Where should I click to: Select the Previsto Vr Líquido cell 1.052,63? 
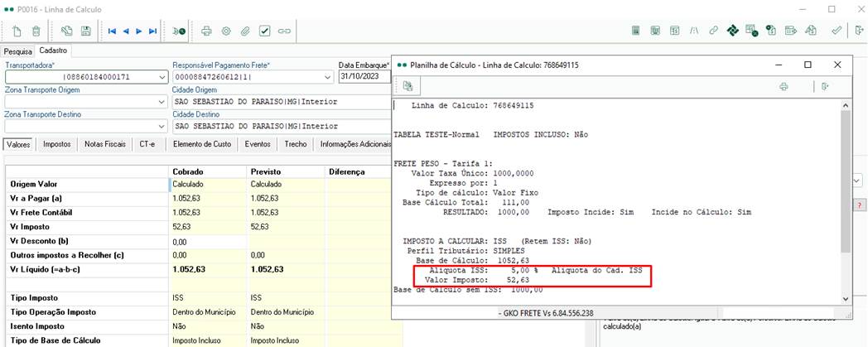[285, 269]
